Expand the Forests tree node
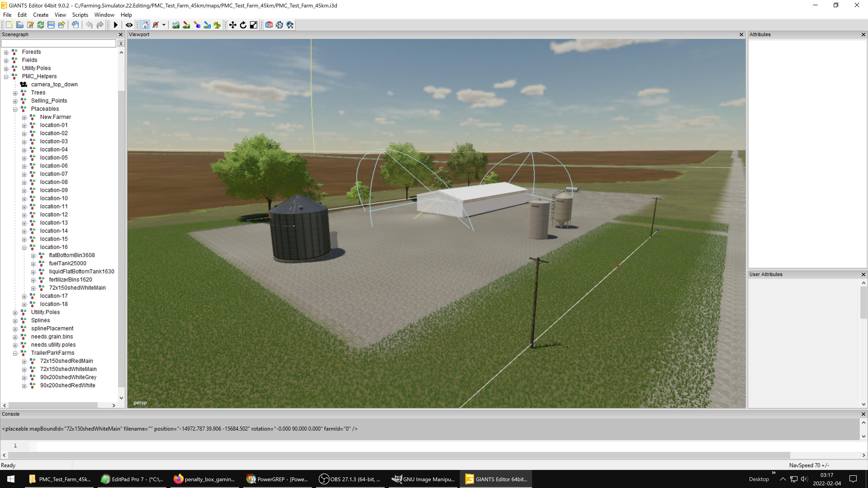The image size is (868, 488). pyautogui.click(x=6, y=52)
